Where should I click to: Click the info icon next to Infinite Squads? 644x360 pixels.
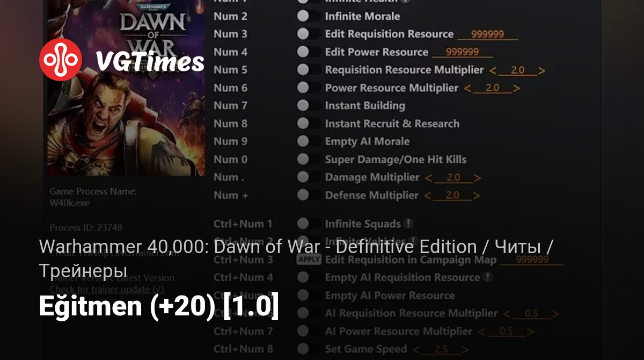pyautogui.click(x=408, y=224)
